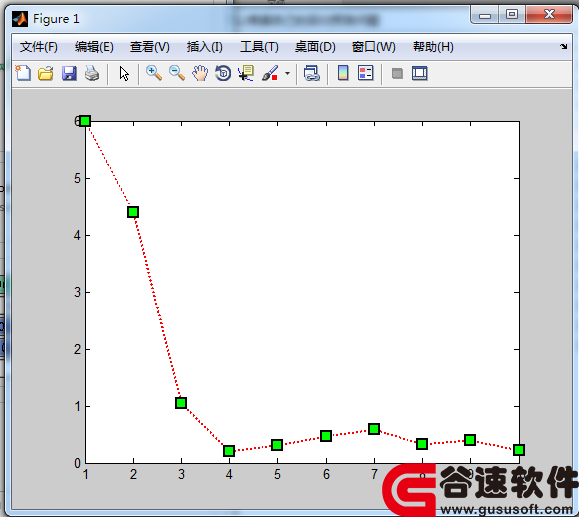This screenshot has width=579, height=517.
Task: Expand the Brush tool color dropdown arrow
Action: coord(287,73)
